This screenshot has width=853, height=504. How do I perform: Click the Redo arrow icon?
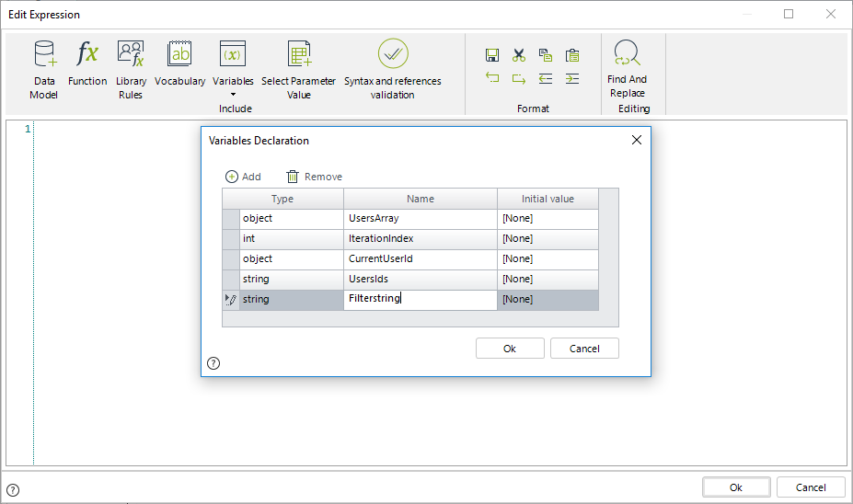[x=519, y=79]
